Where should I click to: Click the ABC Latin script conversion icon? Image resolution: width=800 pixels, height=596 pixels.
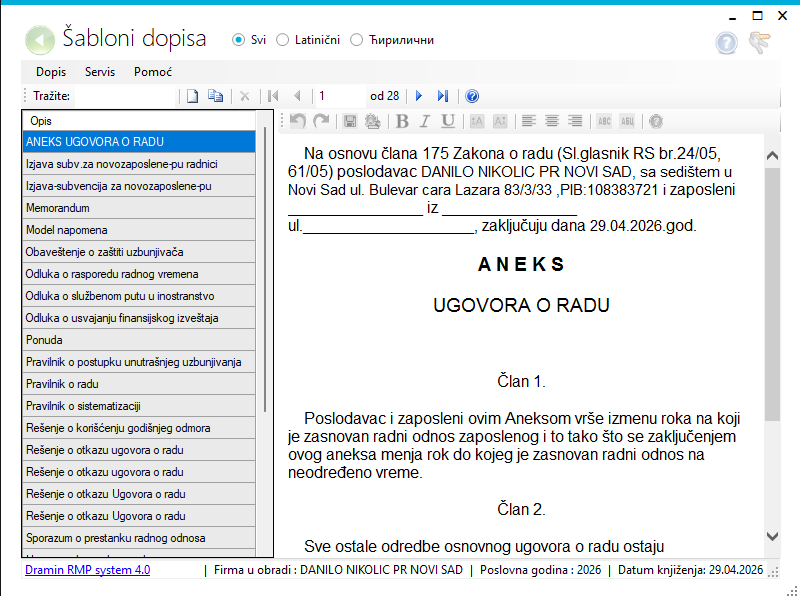(604, 121)
